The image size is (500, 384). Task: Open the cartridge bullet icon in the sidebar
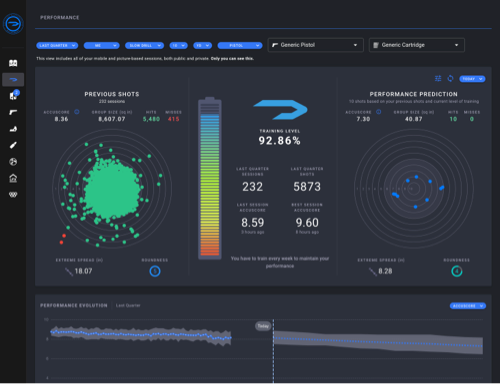(x=13, y=145)
